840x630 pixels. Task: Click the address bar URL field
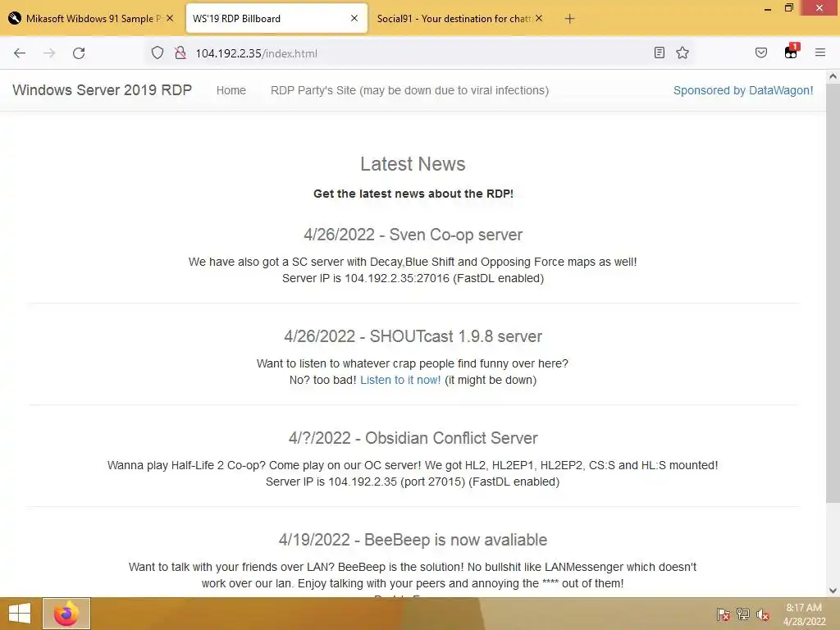(418, 53)
